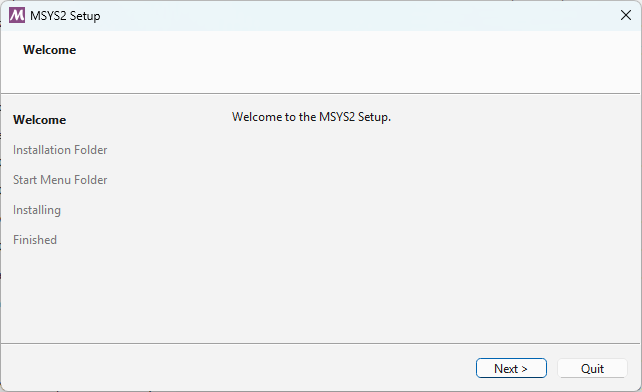Screen dimensions: 642x392
Task: Click the 'Welcome to the MSYS2 Setup.' text
Action: point(311,117)
